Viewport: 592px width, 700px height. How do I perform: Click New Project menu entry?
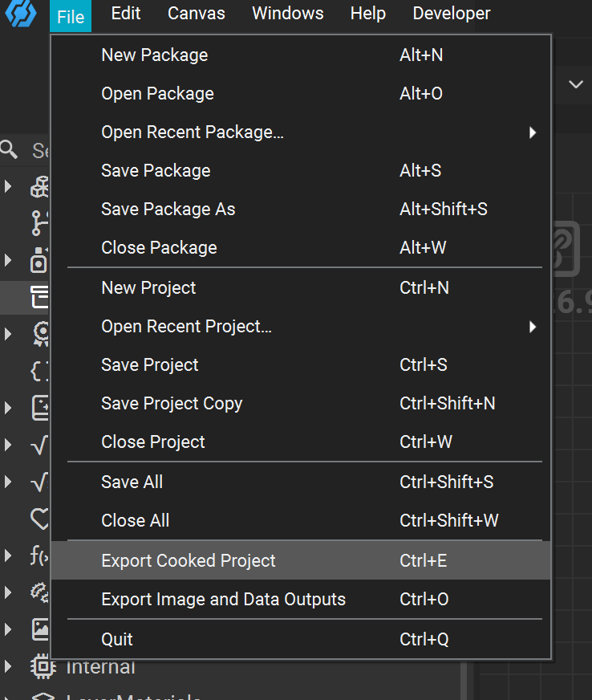[148, 288]
